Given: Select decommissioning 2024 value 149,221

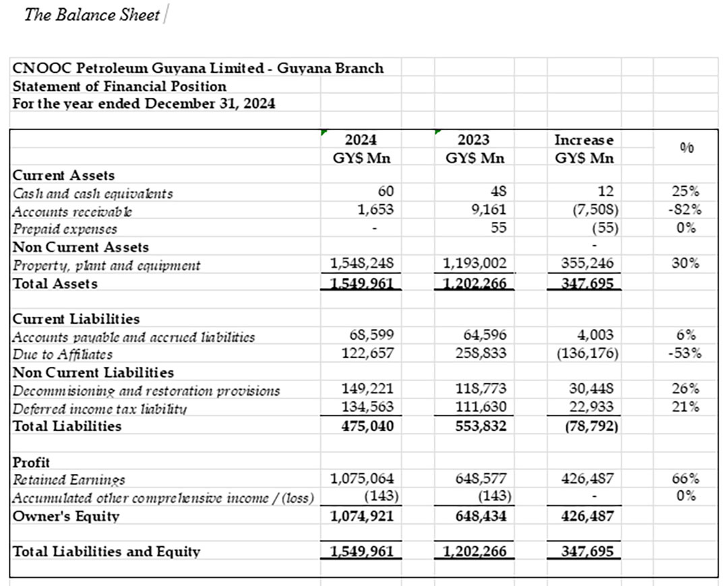Looking at the screenshot, I should (368, 388).
